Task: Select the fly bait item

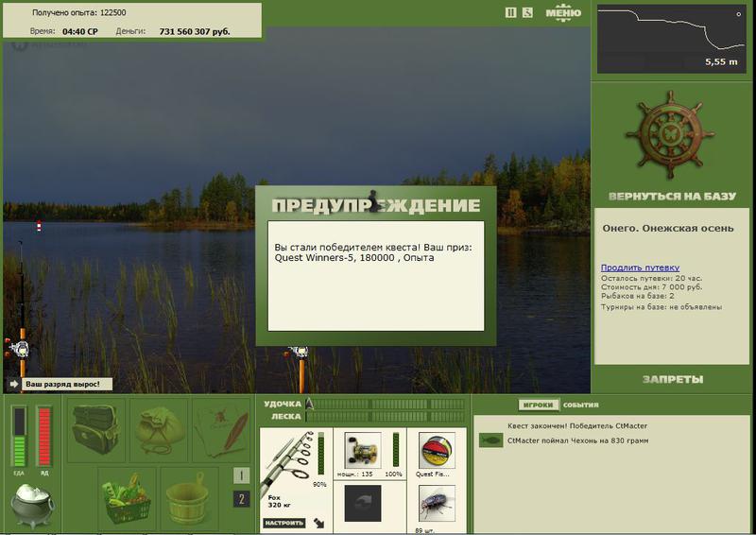Action: pyautogui.click(x=437, y=504)
